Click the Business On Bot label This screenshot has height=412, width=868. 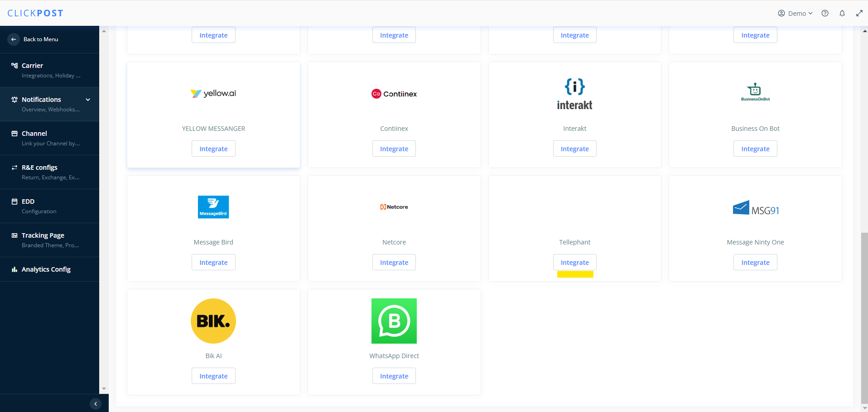(755, 129)
